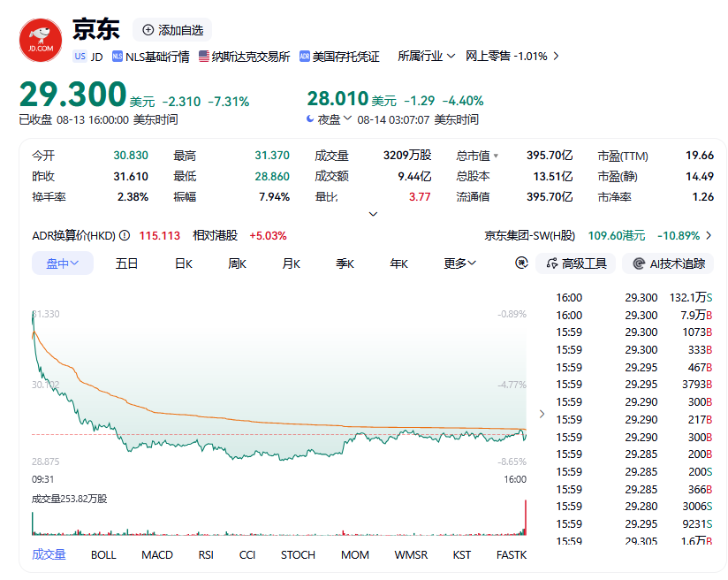This screenshot has height=580, width=728.
Task: Click the AI icon inside AI技术追踪
Action: (x=639, y=263)
